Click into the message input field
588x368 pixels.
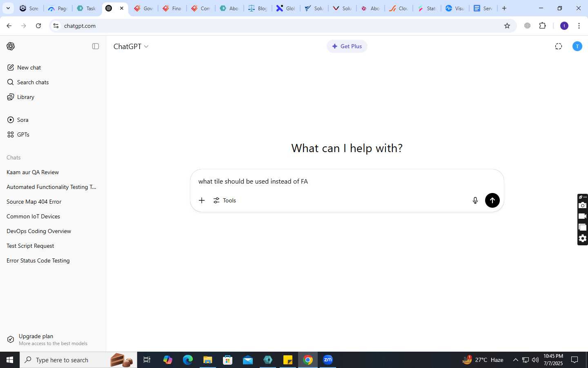point(347,181)
